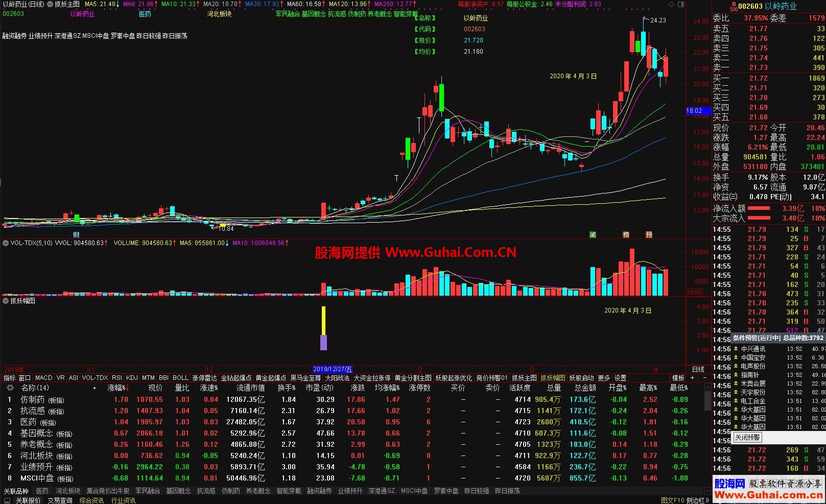Open the 交易查询 tab
This screenshot has width=826, height=504.
point(60,500)
